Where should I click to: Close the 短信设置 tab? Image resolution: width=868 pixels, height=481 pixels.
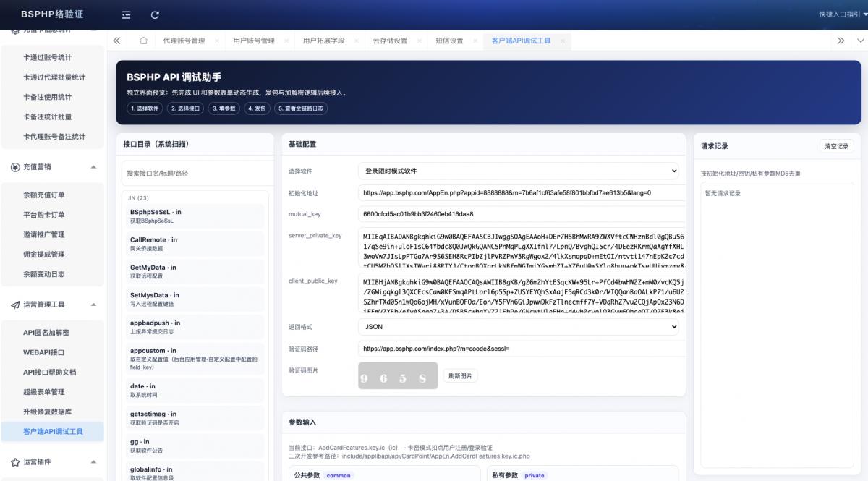coord(475,41)
